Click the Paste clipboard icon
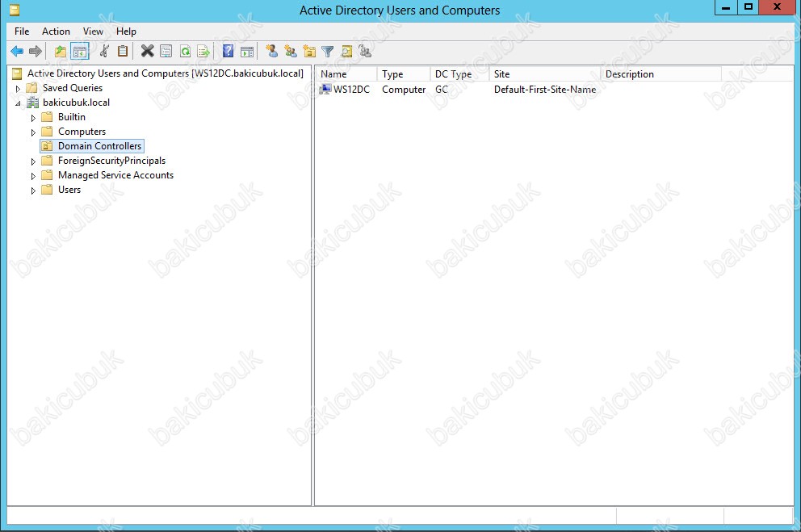801x532 pixels. click(123, 51)
